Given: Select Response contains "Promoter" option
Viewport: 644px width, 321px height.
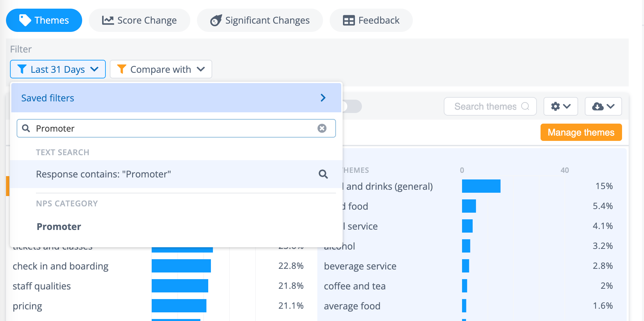Looking at the screenshot, I should [x=176, y=174].
